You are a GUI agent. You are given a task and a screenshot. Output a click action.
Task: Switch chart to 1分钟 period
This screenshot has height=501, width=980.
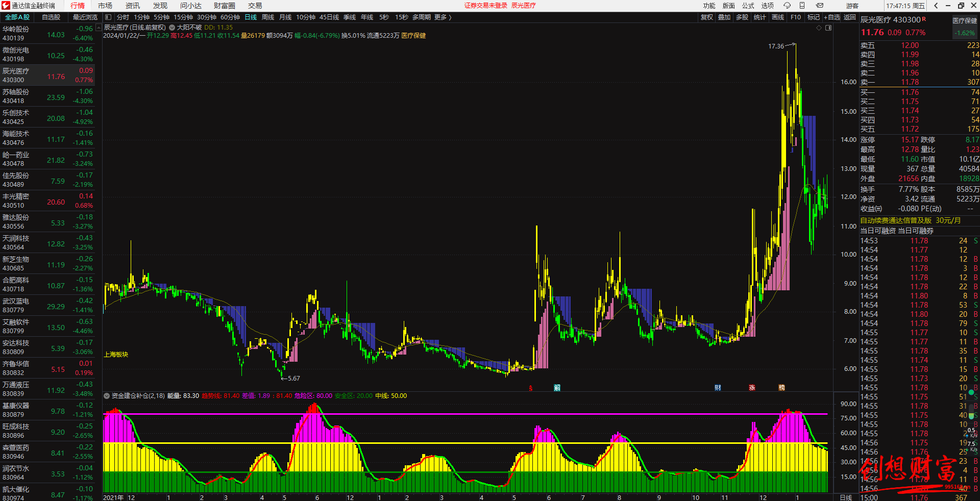click(x=141, y=17)
